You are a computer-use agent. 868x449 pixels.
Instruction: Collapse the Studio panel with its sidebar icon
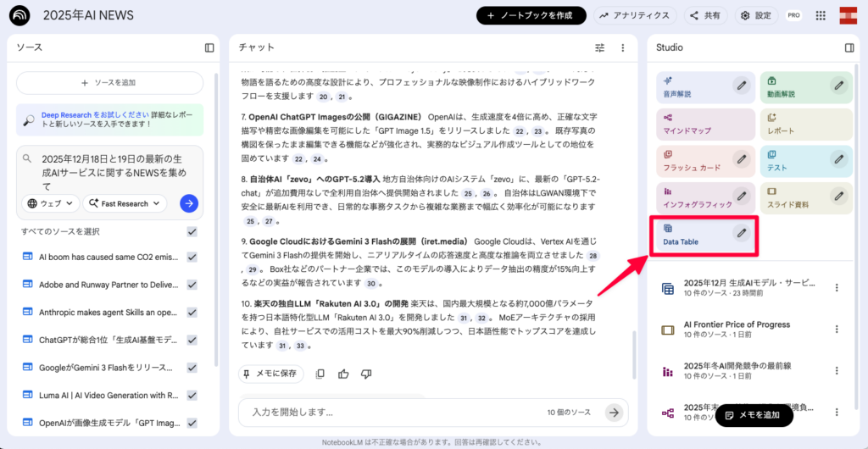click(x=849, y=47)
